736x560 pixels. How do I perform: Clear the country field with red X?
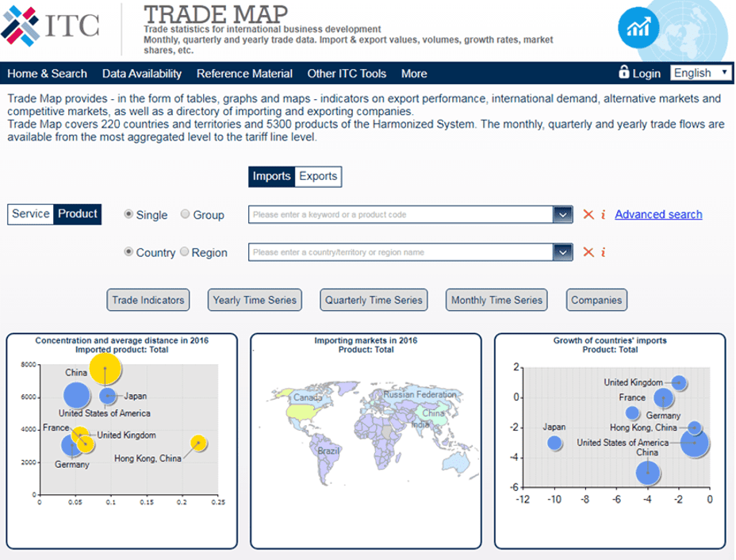tap(588, 252)
